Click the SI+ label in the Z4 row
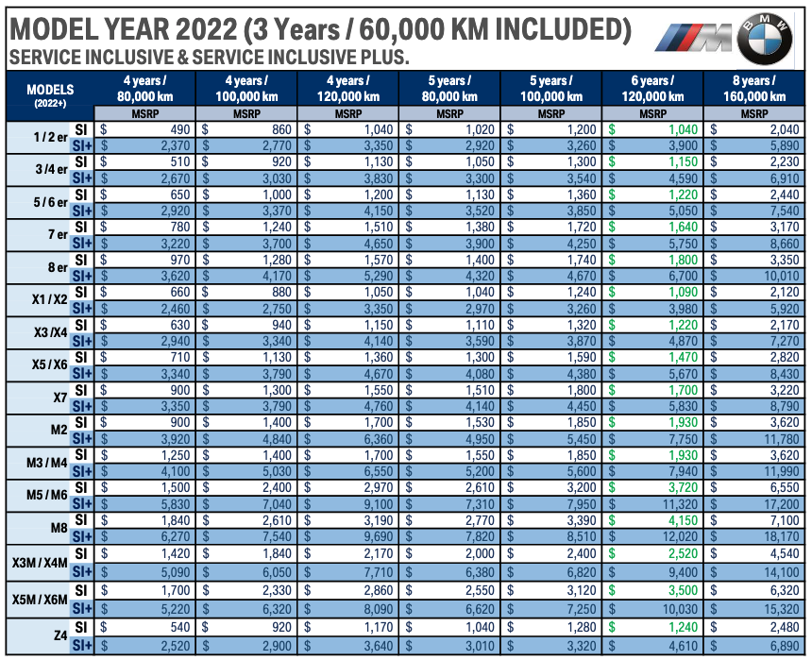Viewport: 812px width, 660px height. (82, 646)
